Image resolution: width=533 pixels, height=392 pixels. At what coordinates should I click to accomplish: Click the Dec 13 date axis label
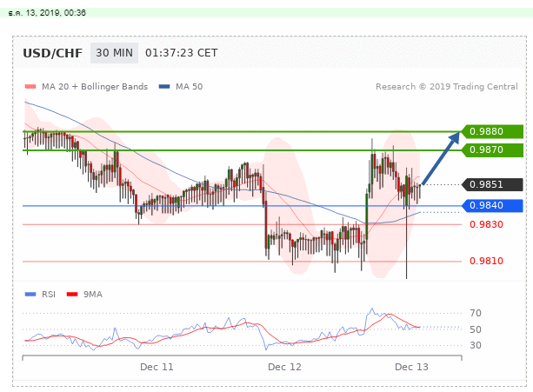411,367
